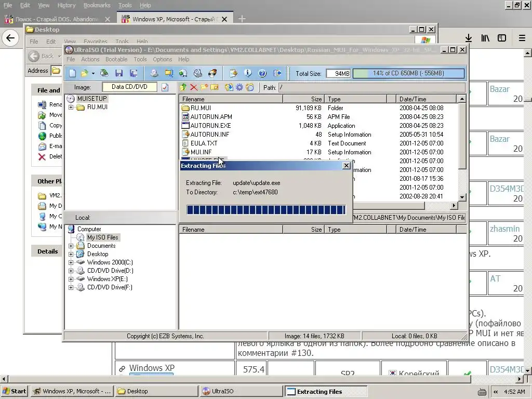
Task: Click the Compress ISO folder icon
Action: pos(169,73)
